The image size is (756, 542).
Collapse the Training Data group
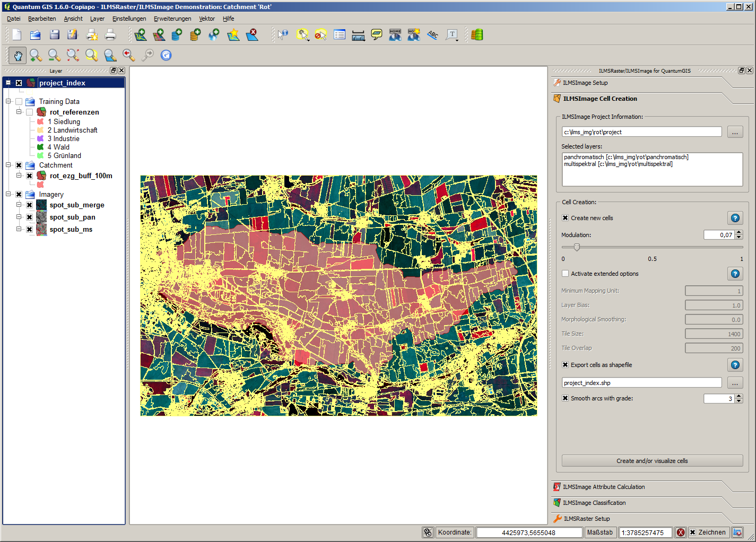(x=8, y=101)
